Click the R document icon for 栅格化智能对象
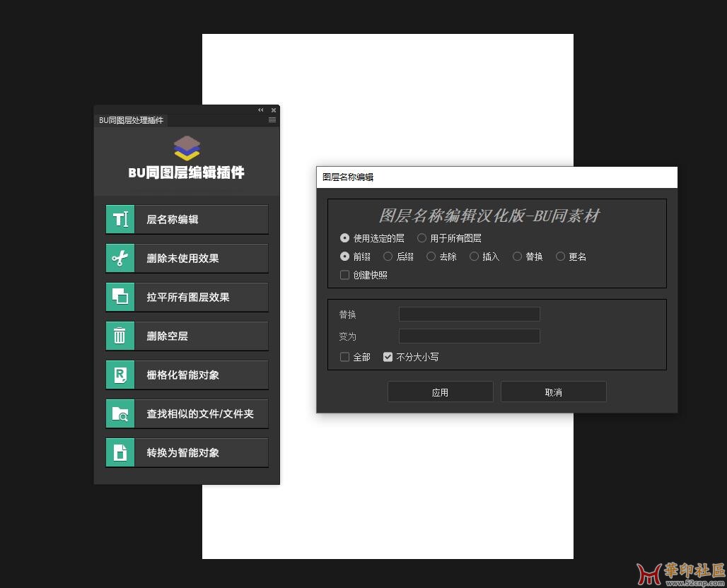Viewport: 727px width, 588px height. pos(120,375)
